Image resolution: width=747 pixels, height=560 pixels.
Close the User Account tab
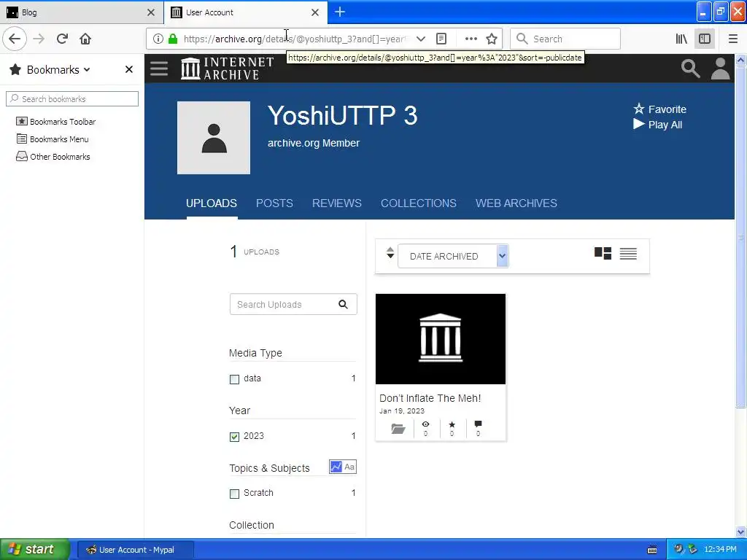[x=315, y=12]
